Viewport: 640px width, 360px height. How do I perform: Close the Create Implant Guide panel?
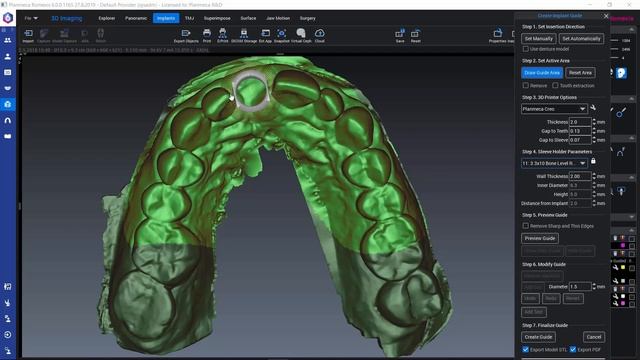606,16
